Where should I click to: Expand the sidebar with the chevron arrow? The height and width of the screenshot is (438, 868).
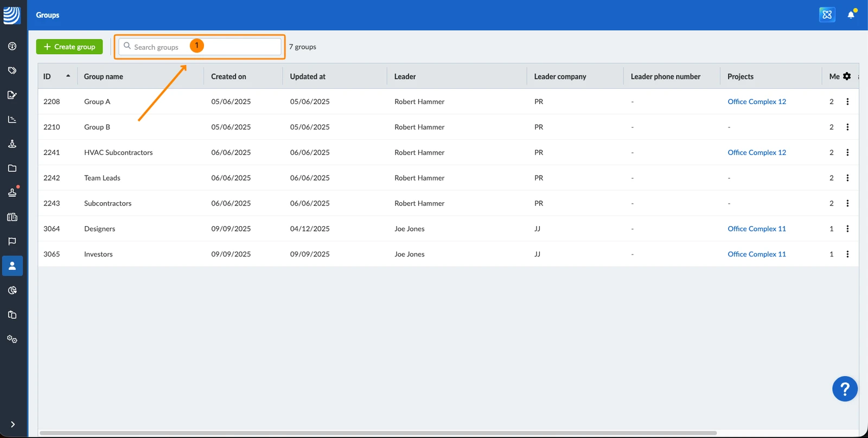(12, 424)
